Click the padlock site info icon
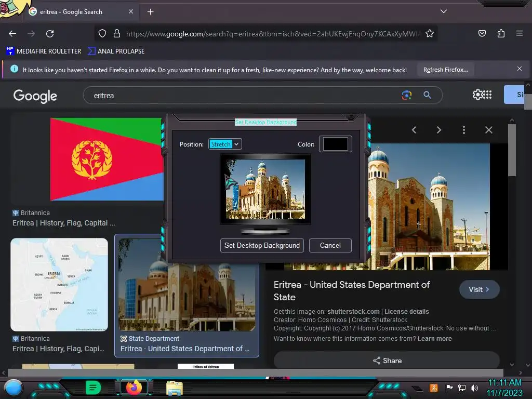Image resolution: width=532 pixels, height=399 pixels. click(117, 33)
